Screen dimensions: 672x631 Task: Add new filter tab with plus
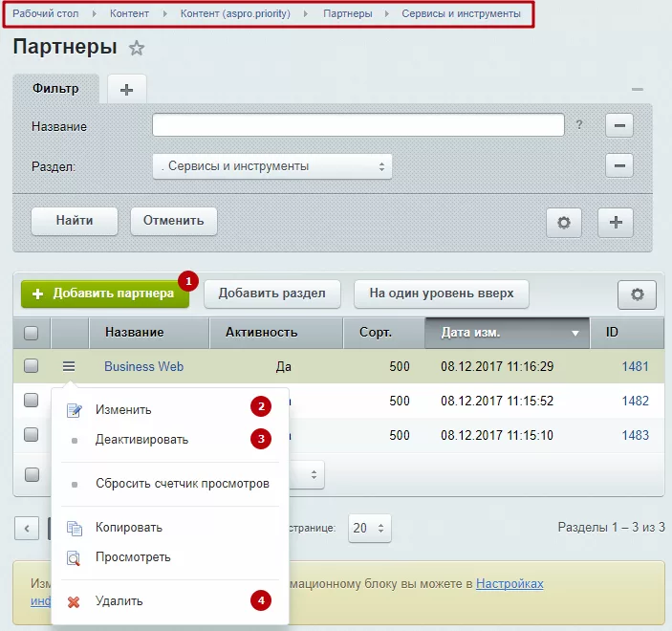126,89
